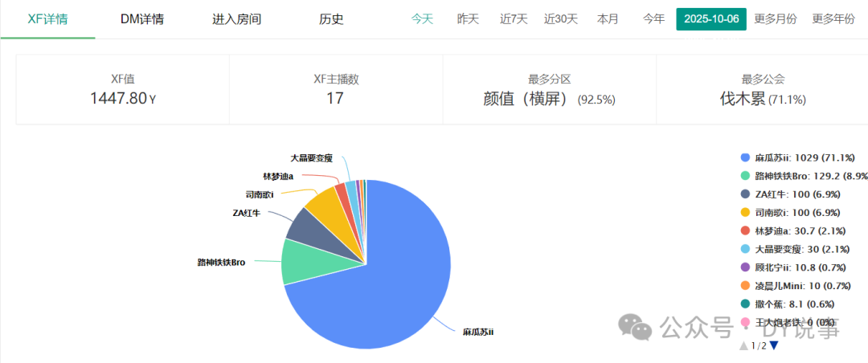
Task: Toggle 凌晨儿Mini legend entry
Action: (x=795, y=286)
